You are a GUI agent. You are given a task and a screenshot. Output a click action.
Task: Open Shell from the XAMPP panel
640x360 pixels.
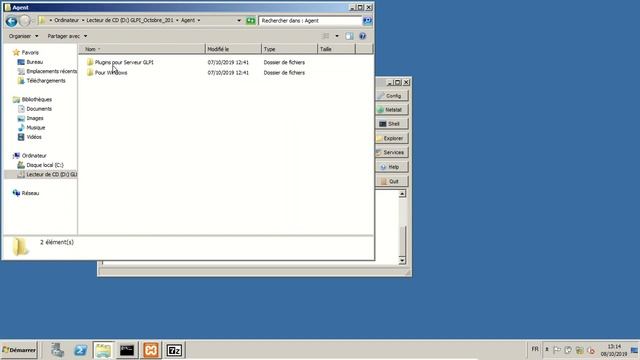pyautogui.click(x=392, y=124)
